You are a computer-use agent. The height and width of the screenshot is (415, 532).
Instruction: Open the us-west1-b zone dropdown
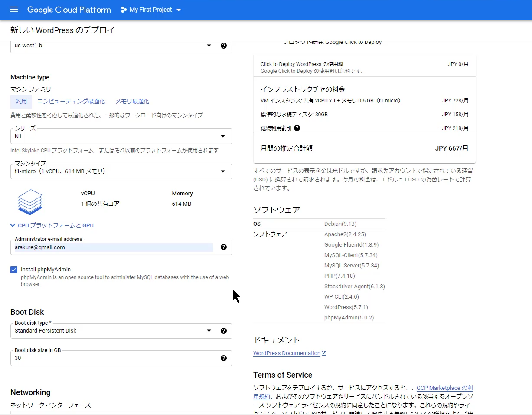coord(209,46)
